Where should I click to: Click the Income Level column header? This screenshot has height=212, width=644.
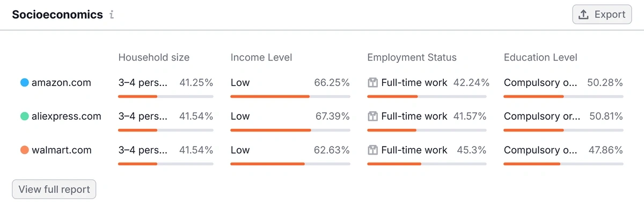tap(261, 57)
